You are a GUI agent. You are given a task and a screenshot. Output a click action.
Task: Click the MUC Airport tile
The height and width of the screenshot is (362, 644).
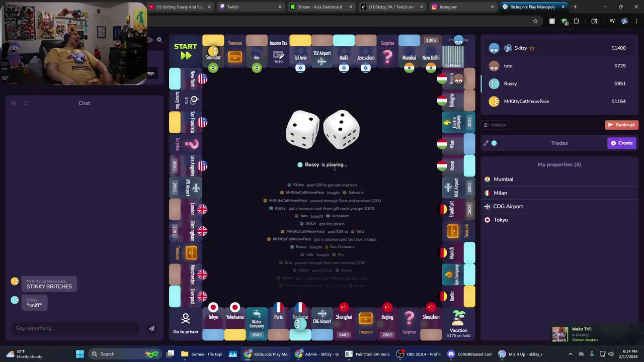[458, 188]
